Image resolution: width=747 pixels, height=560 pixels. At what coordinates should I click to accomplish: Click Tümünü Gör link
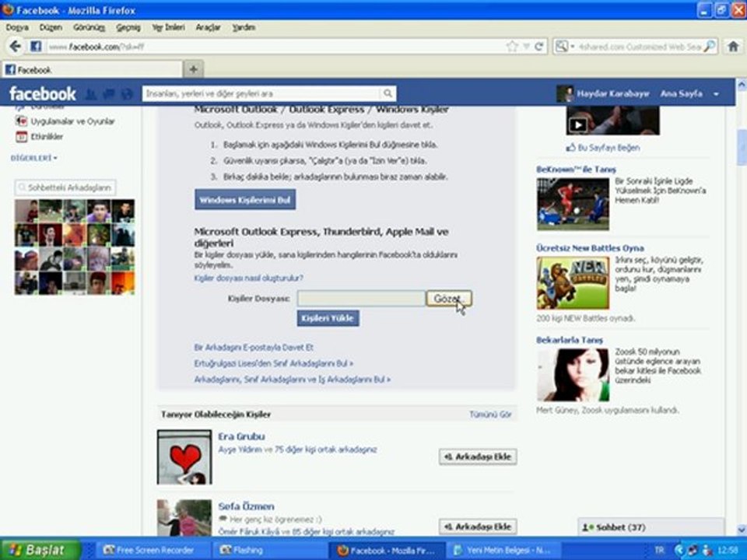coord(490,415)
